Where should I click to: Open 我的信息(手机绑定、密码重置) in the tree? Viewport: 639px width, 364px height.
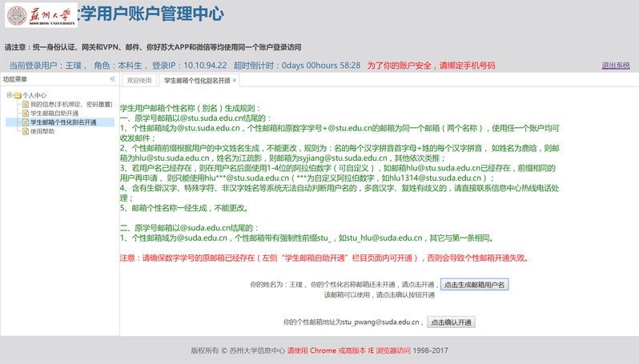point(70,104)
